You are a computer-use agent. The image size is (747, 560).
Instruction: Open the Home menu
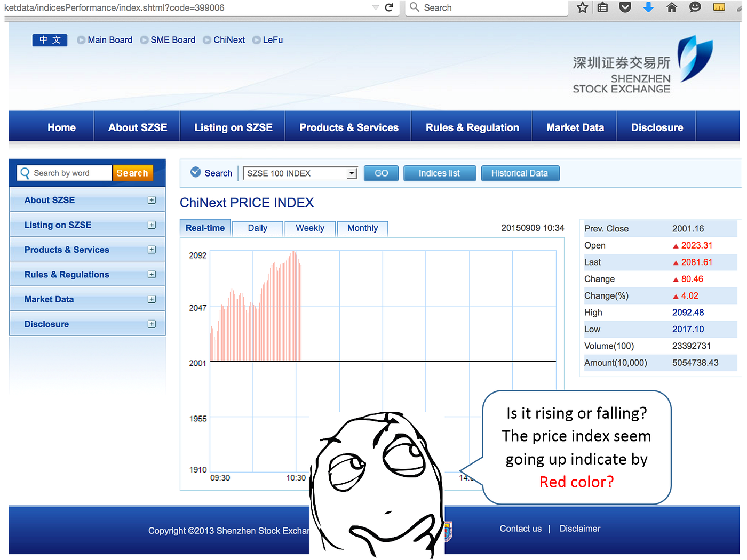[61, 127]
